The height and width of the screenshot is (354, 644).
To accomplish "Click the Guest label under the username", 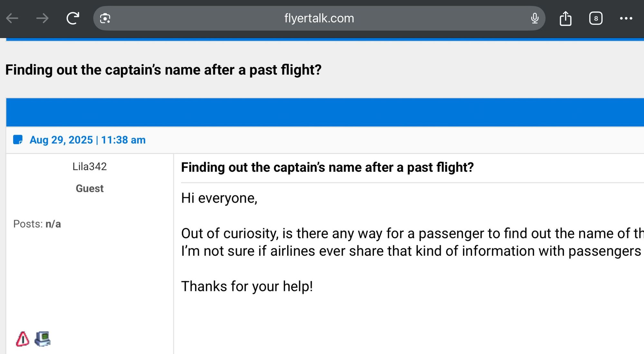I will (x=90, y=188).
